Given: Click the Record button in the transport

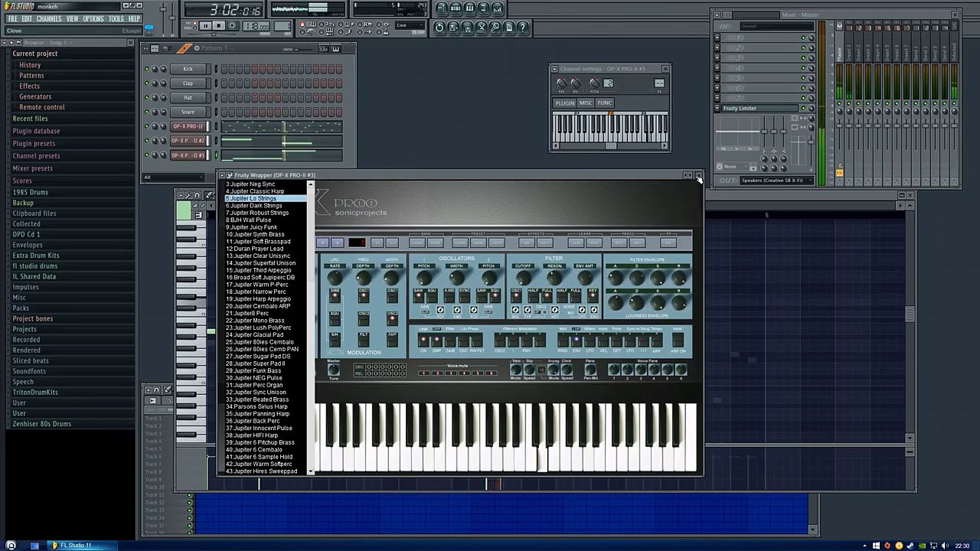Looking at the screenshot, I should pos(233,25).
